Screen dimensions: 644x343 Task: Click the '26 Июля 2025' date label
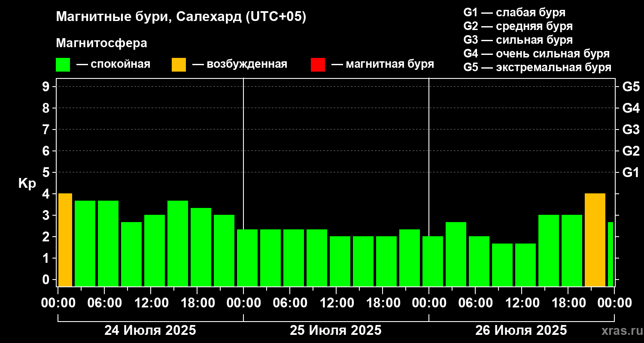coord(521,331)
